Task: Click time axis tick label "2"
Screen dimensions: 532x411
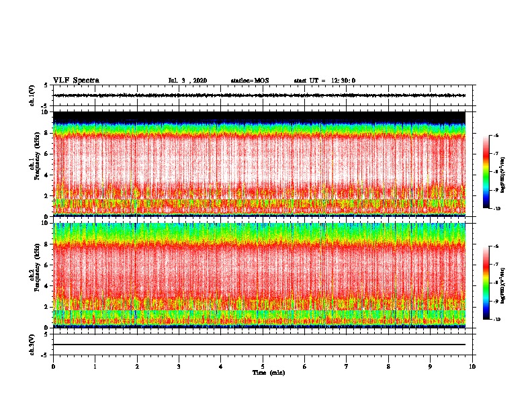Action: click(x=137, y=367)
